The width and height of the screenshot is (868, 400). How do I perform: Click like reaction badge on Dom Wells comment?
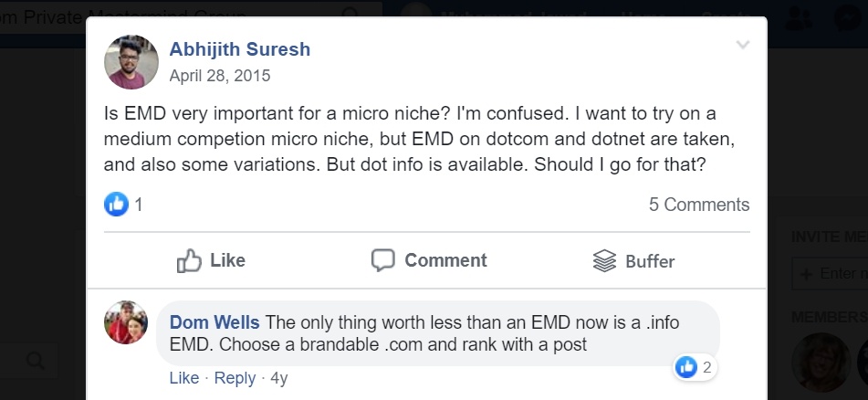[695, 367]
